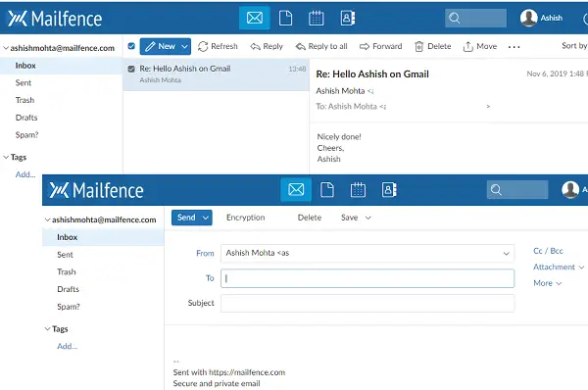Click https://mailfence.com signature link

(247, 372)
